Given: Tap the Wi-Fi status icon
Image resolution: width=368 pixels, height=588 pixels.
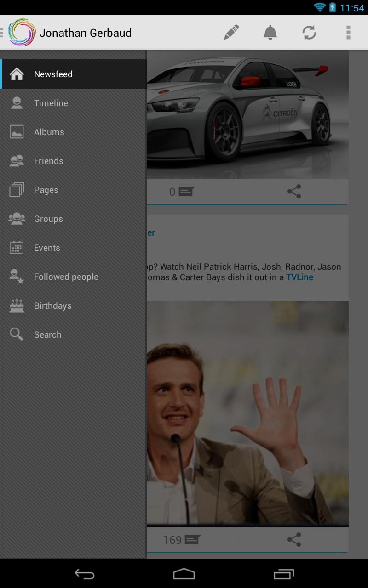Looking at the screenshot, I should coord(320,7).
